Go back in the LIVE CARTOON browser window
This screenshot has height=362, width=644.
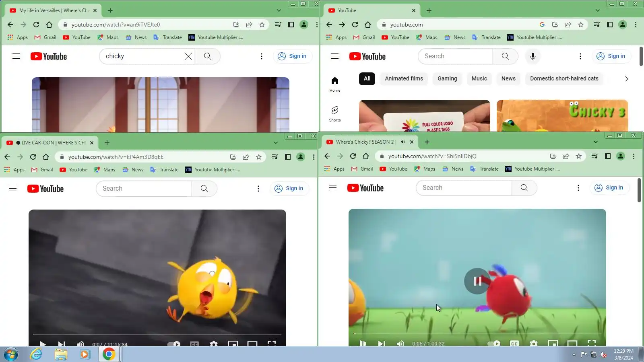(x=7, y=157)
